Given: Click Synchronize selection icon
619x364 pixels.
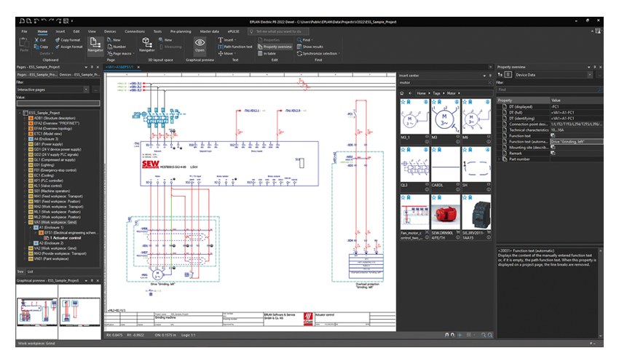Looking at the screenshot, I should pos(299,53).
